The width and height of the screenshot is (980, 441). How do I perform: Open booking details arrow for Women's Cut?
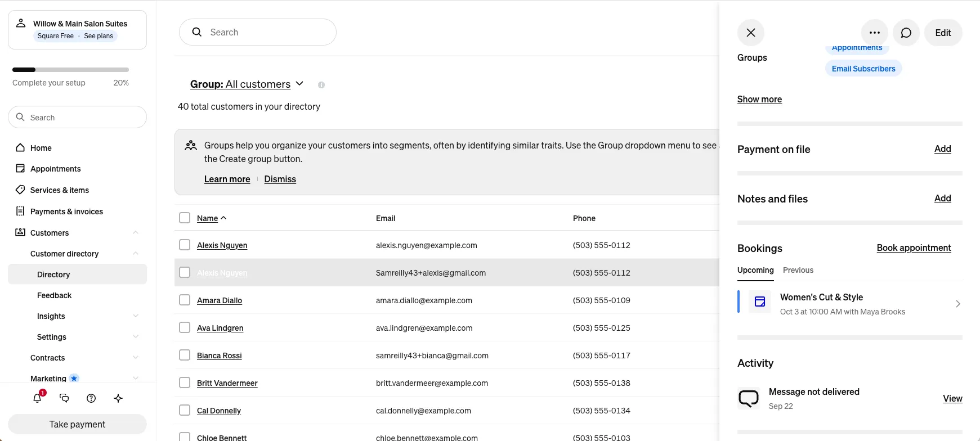click(x=958, y=304)
